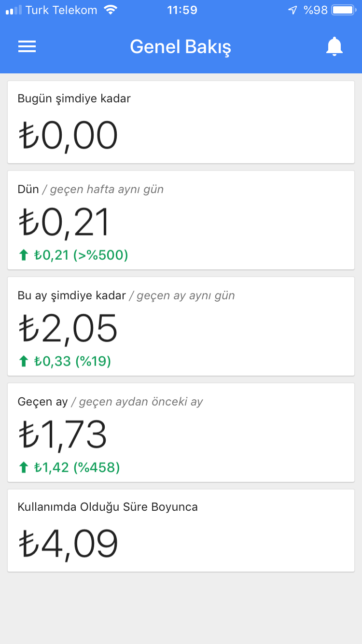Image resolution: width=362 pixels, height=644 pixels.
Task: Tap the ₺2,05 monthly earnings amount
Action: 68,328
